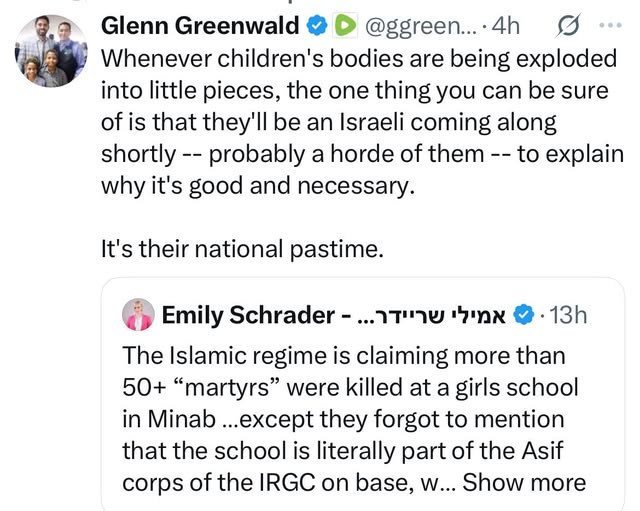Open quoted post text about Islamic regime
This screenshot has height=511, width=640.
343,355
